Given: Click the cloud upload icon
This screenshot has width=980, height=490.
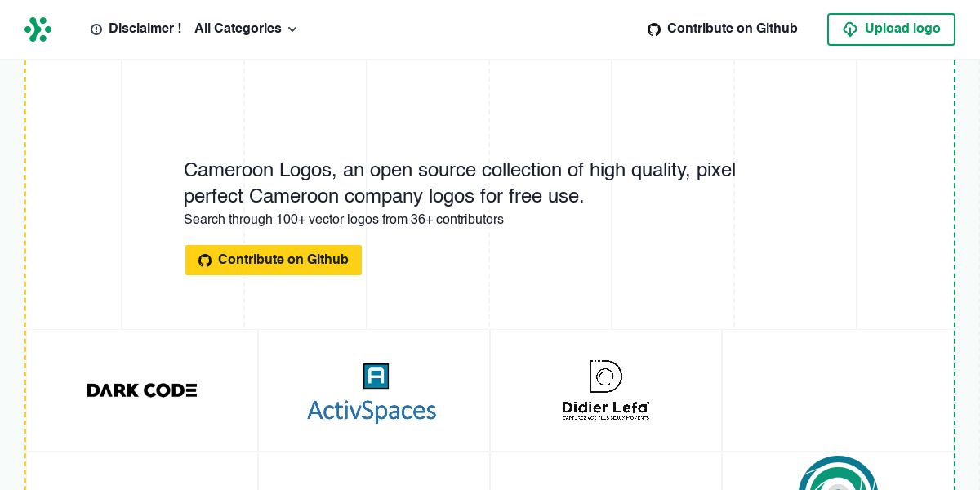Looking at the screenshot, I should tap(850, 29).
